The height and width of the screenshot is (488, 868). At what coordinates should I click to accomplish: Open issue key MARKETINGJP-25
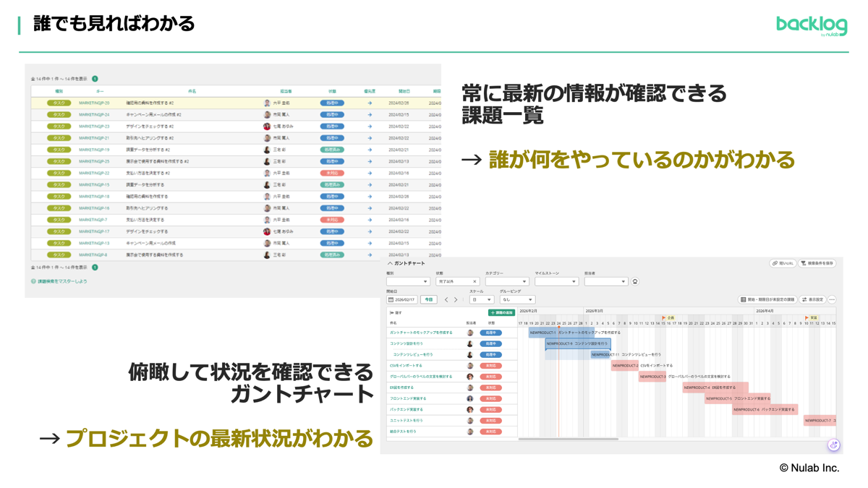(94, 162)
